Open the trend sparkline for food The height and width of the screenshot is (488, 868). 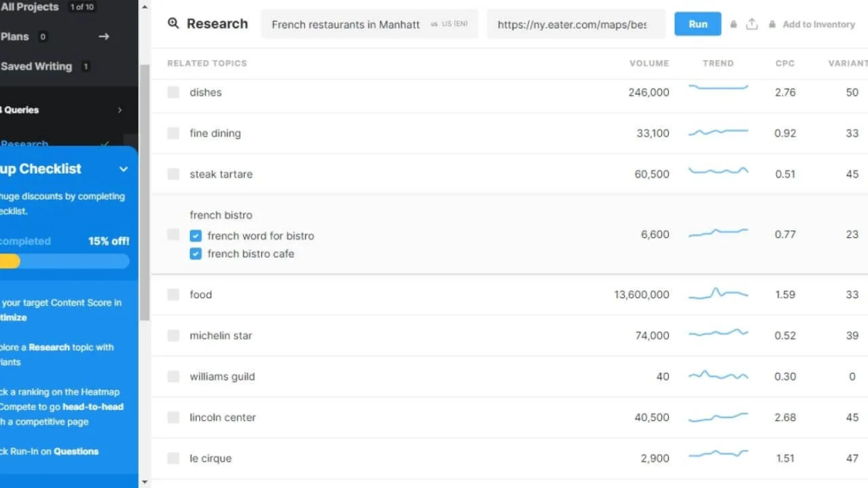click(718, 293)
